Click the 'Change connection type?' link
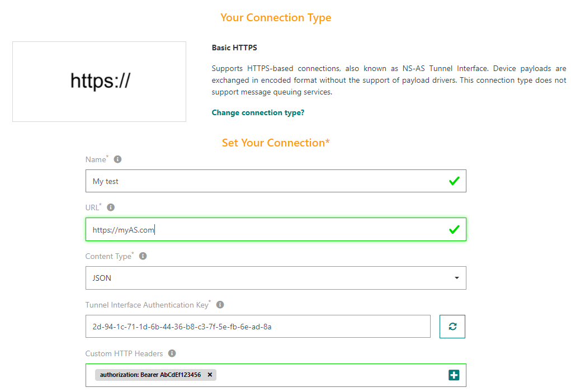Image resolution: width=571 pixels, height=392 pixels. pos(258,113)
